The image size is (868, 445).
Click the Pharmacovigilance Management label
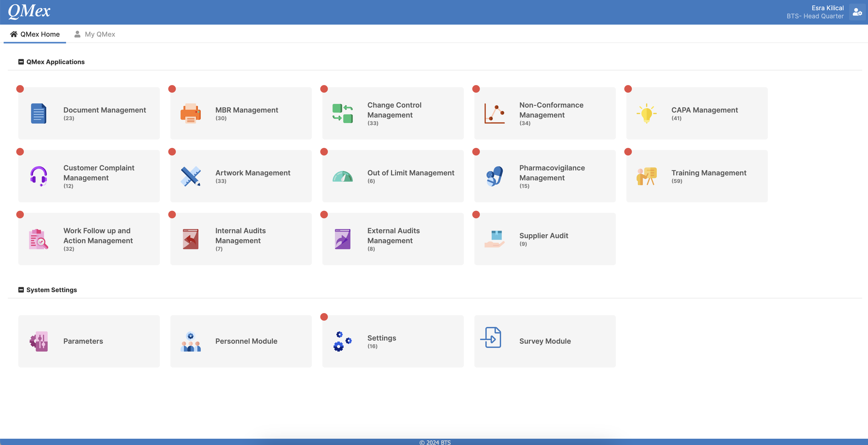tap(552, 173)
